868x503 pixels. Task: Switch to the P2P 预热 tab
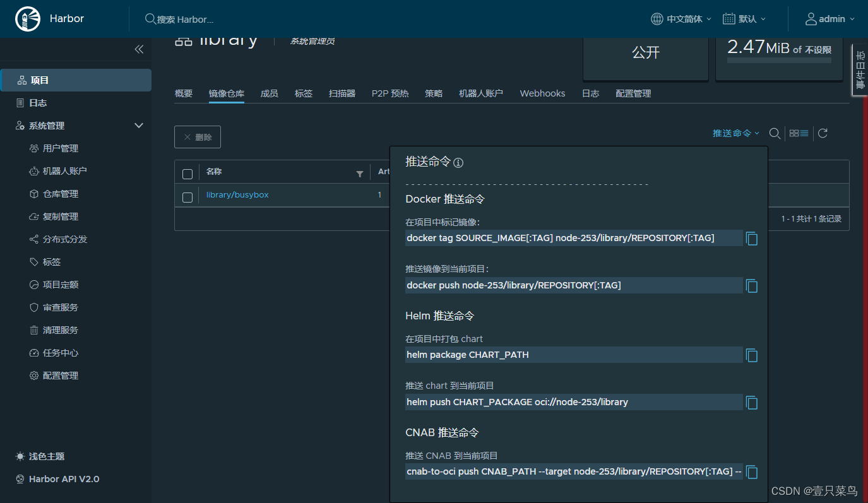(390, 93)
